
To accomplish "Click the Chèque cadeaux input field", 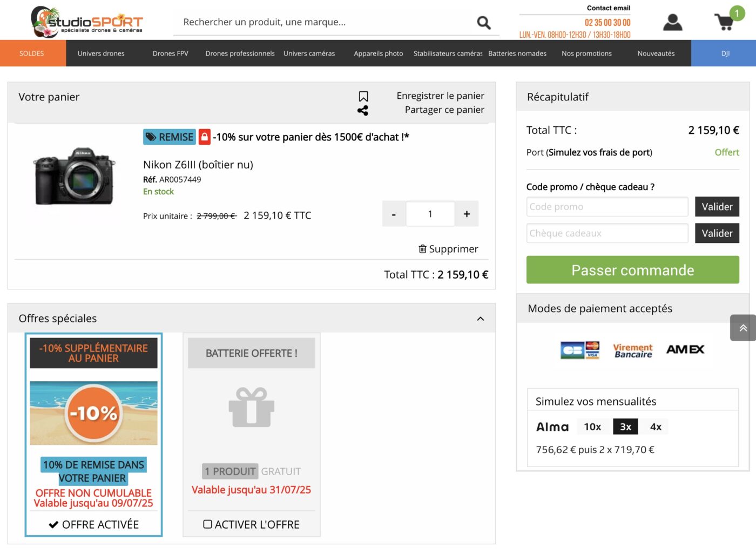I will click(607, 233).
